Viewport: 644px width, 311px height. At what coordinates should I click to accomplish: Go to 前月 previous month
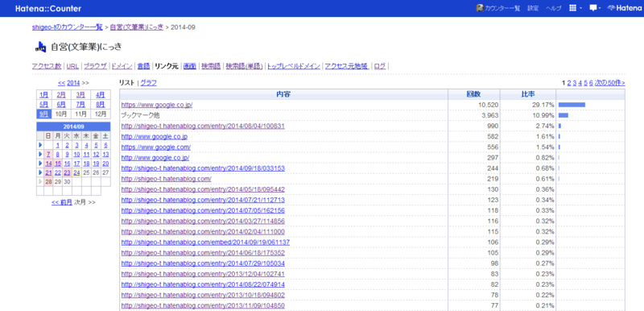(62, 202)
